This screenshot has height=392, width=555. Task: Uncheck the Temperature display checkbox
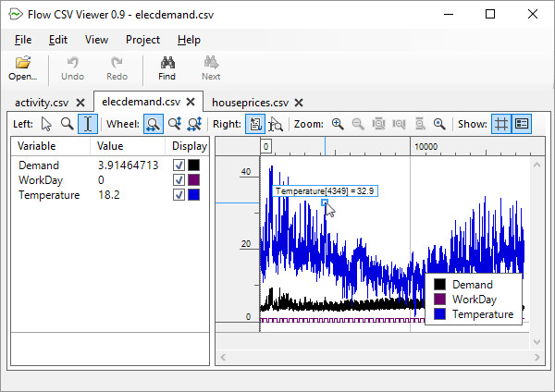click(x=179, y=195)
